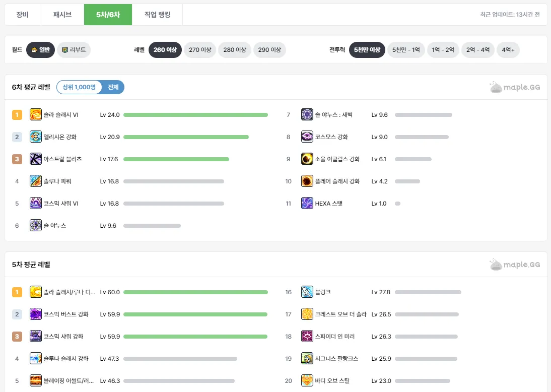Click the Lv 47.3 value

109,358
